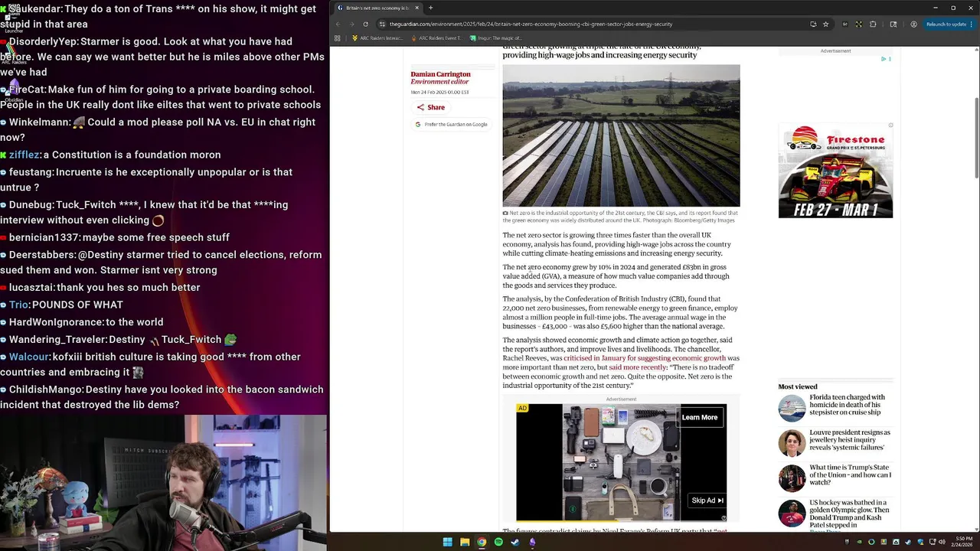Open the purple app icon in taskbar
980x551 pixels.
point(532,542)
